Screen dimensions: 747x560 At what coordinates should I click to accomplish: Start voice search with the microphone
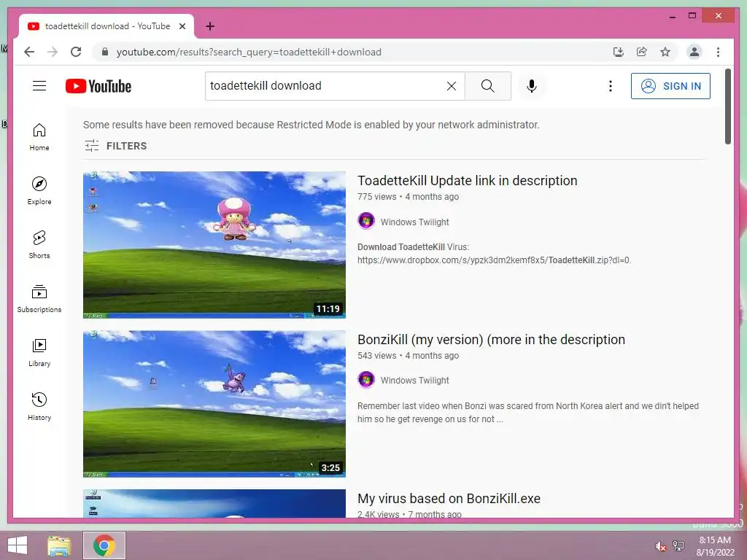[x=532, y=86]
